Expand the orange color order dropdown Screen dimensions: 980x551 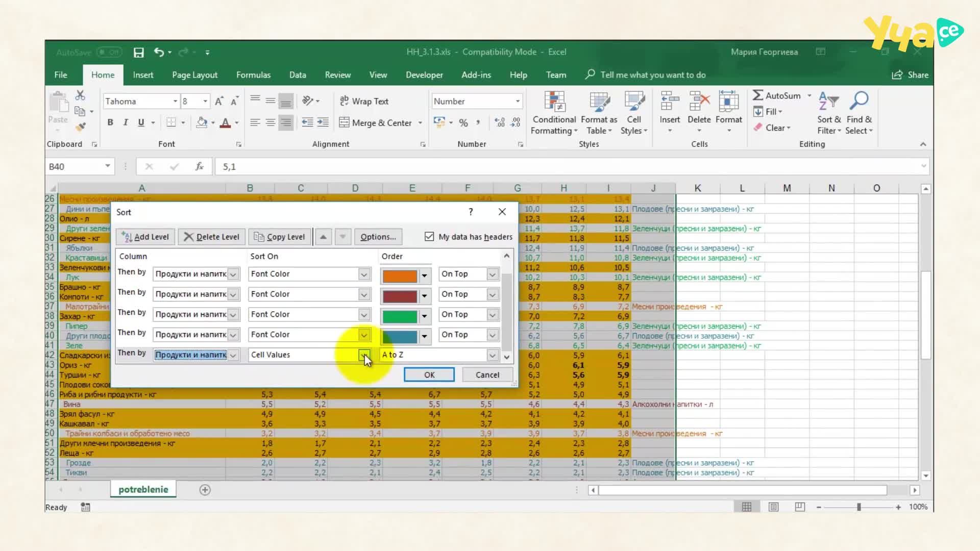coord(424,275)
